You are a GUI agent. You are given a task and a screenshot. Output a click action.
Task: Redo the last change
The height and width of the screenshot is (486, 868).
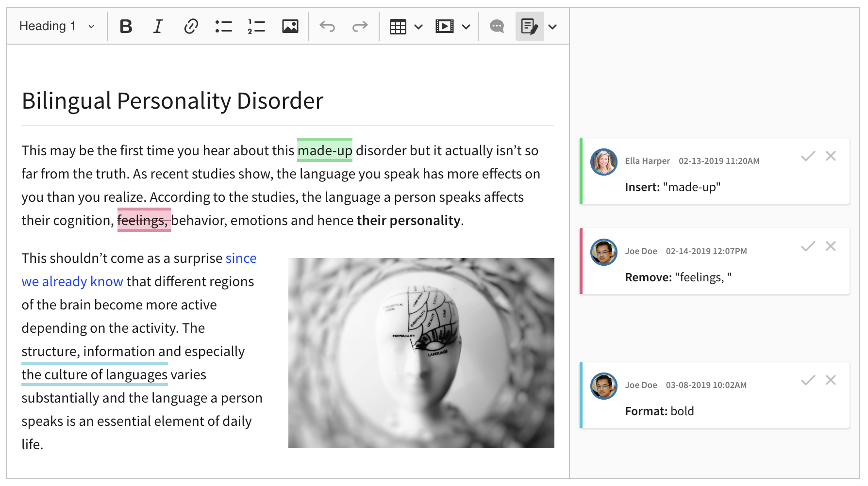click(360, 26)
